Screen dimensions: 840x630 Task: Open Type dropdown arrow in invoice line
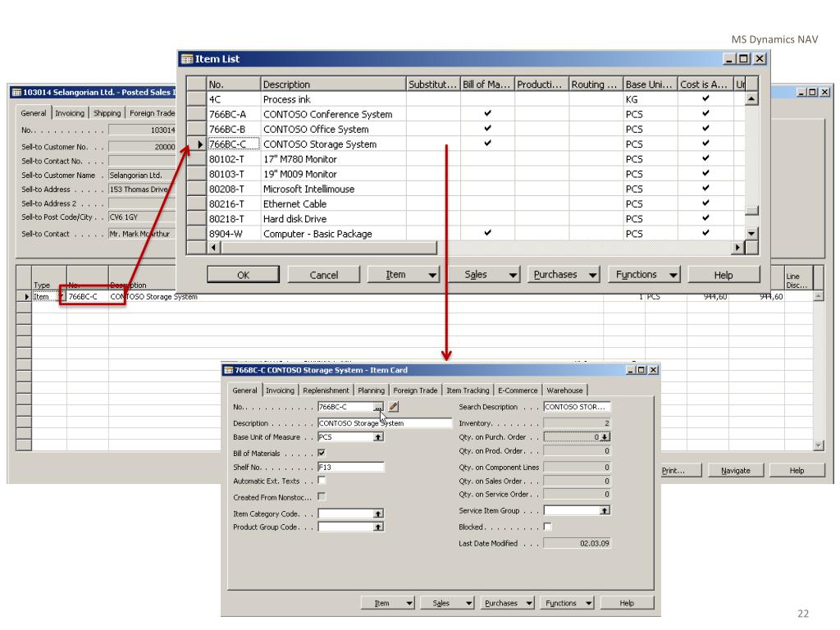click(61, 297)
